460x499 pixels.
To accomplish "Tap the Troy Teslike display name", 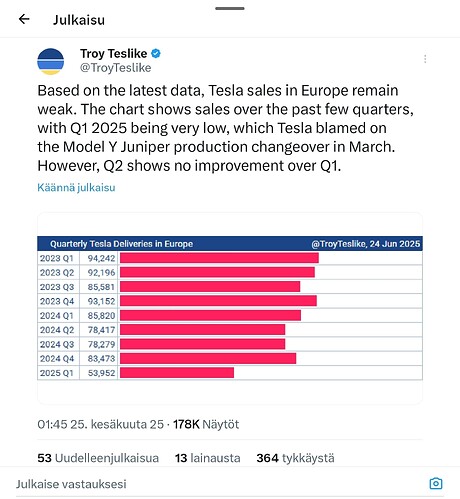I will pos(113,53).
